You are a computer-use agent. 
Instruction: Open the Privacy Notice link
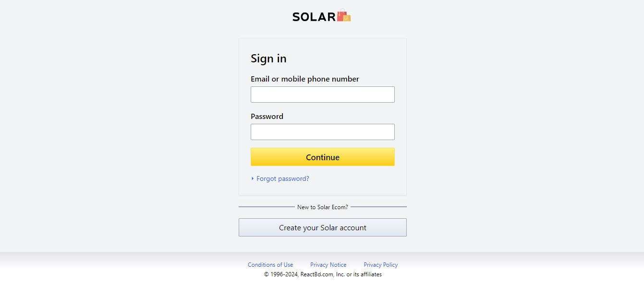click(328, 265)
